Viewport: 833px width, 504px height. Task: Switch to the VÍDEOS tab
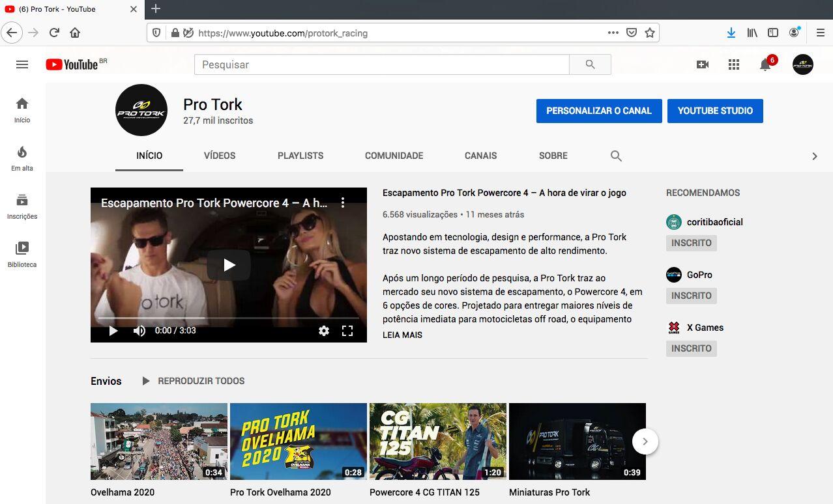pyautogui.click(x=219, y=156)
